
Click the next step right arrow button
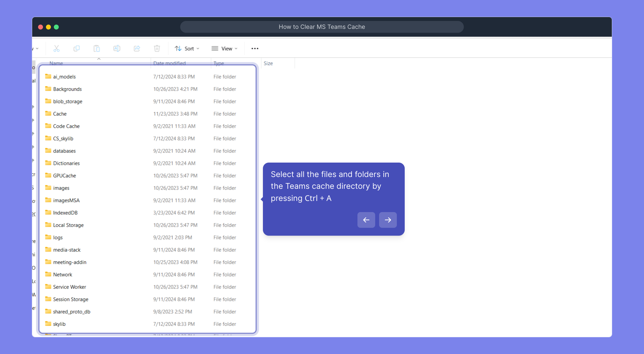(x=388, y=220)
